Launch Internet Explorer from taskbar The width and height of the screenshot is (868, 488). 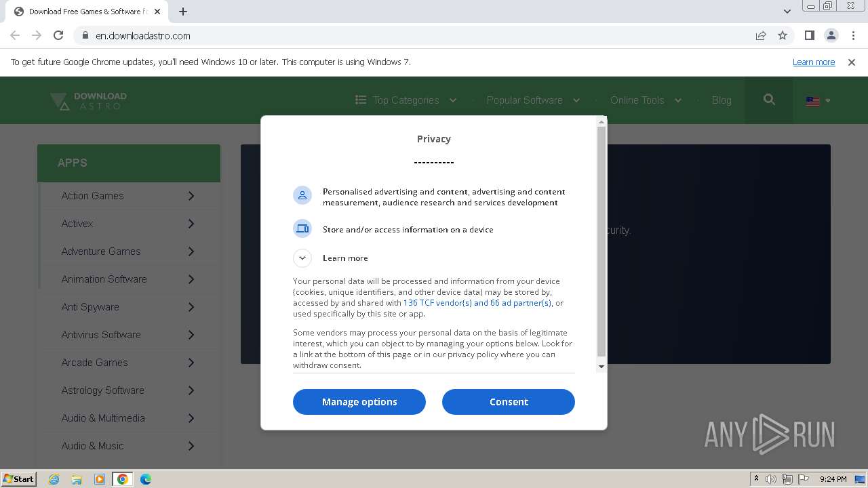(x=54, y=479)
